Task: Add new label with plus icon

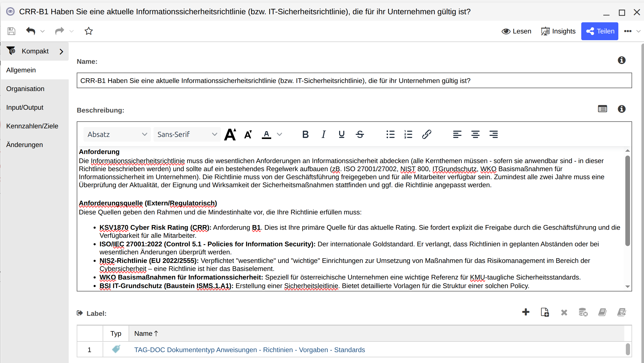Action: coord(526,312)
